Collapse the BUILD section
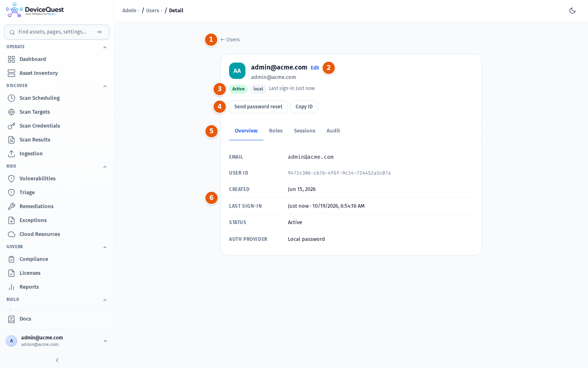This screenshot has width=588, height=368. [x=105, y=300]
